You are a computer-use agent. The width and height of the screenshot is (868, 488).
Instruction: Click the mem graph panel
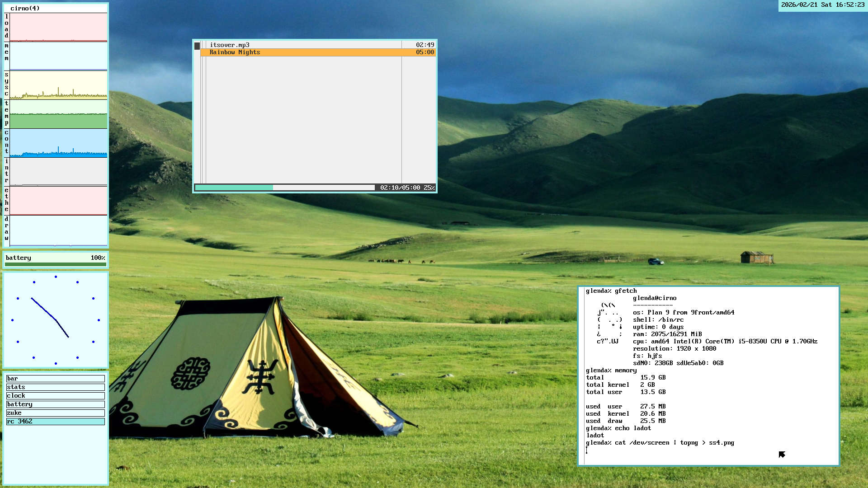coord(58,56)
